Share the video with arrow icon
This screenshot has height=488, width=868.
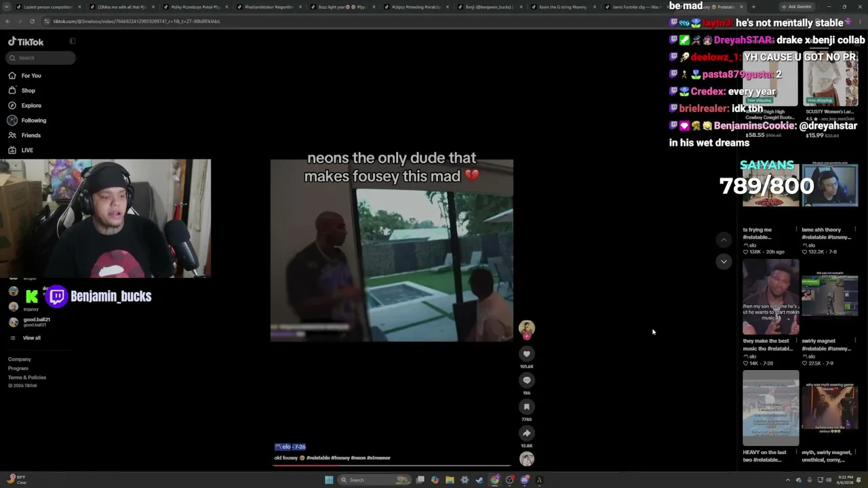pos(527,433)
